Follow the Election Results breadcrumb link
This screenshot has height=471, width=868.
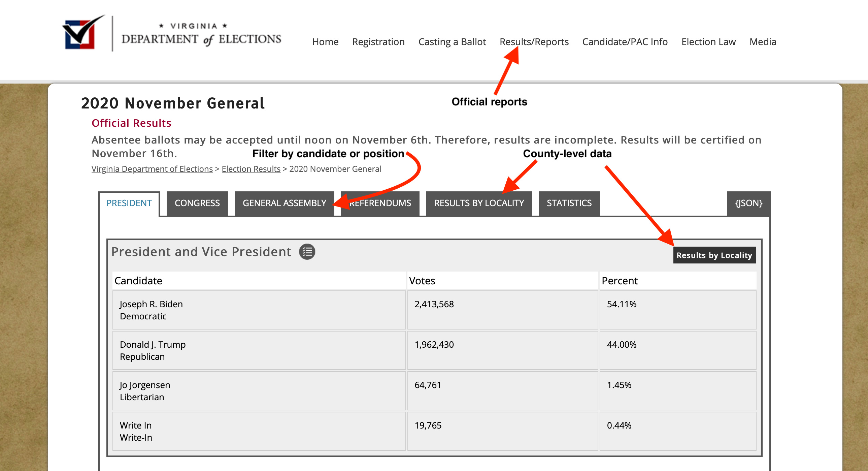(251, 169)
